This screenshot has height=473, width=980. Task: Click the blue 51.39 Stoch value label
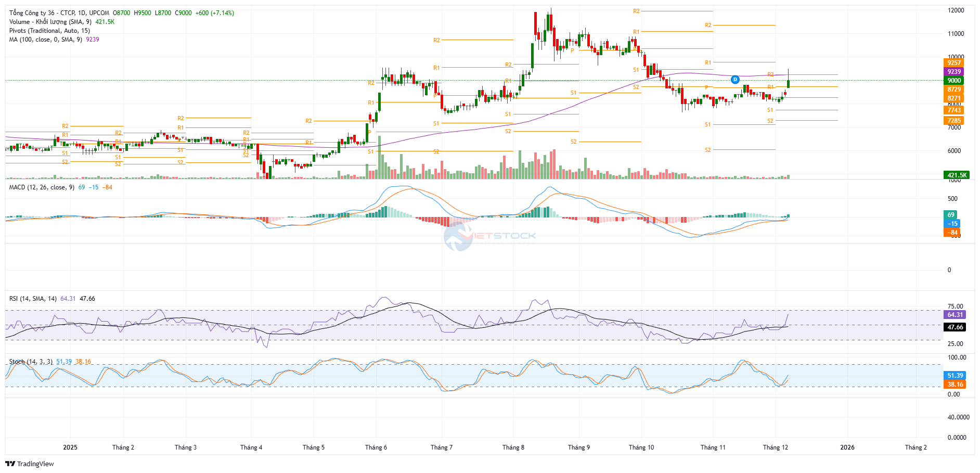(x=955, y=376)
